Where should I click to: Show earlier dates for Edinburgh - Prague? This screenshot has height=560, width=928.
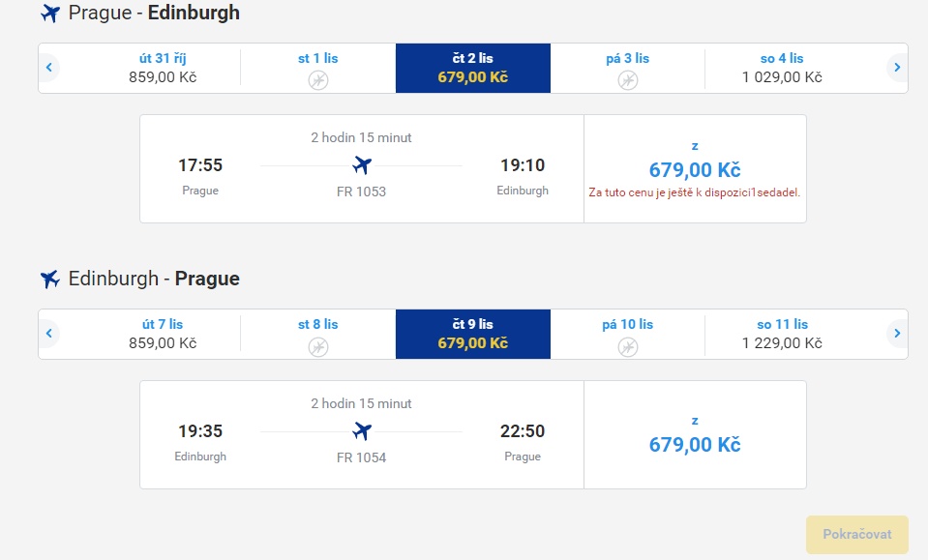[49, 334]
